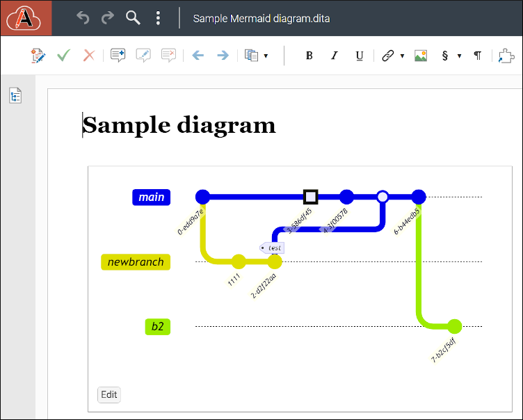
Task: Redo the last undone action
Action: pos(108,18)
